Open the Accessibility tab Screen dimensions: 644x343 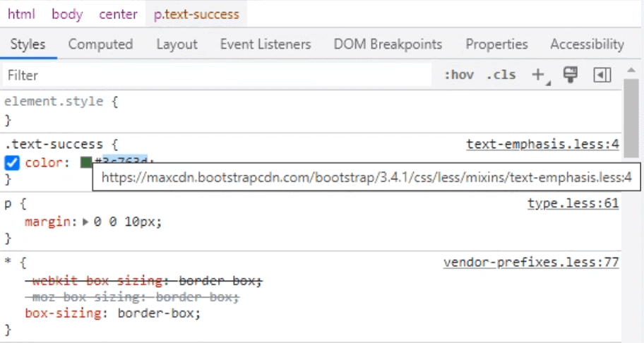[x=587, y=44]
